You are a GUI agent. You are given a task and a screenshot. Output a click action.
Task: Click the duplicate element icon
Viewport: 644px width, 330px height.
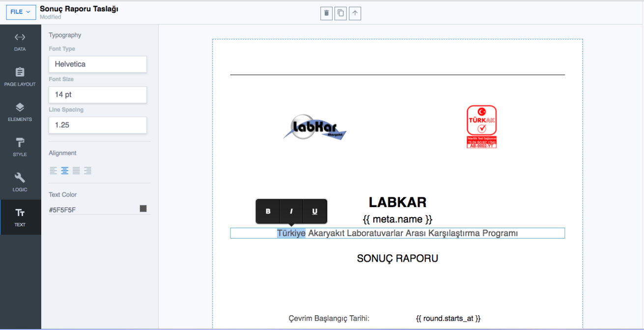point(340,13)
